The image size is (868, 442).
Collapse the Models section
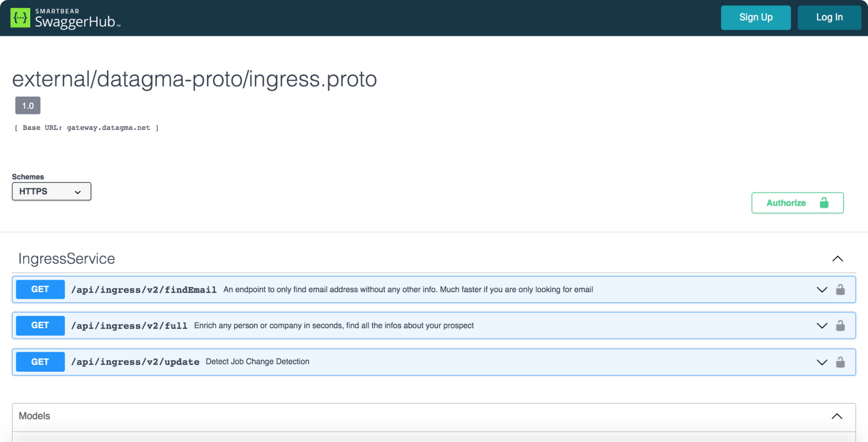click(x=836, y=416)
